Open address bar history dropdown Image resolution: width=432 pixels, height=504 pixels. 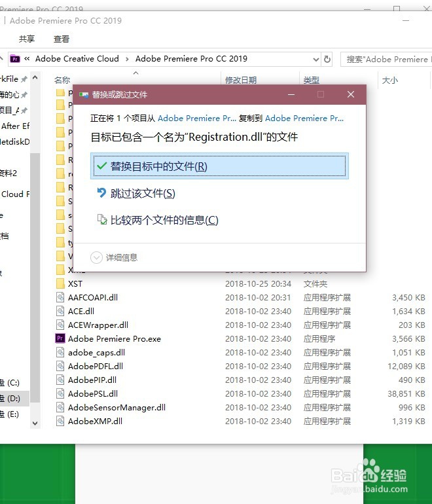pyautogui.click(x=316, y=60)
